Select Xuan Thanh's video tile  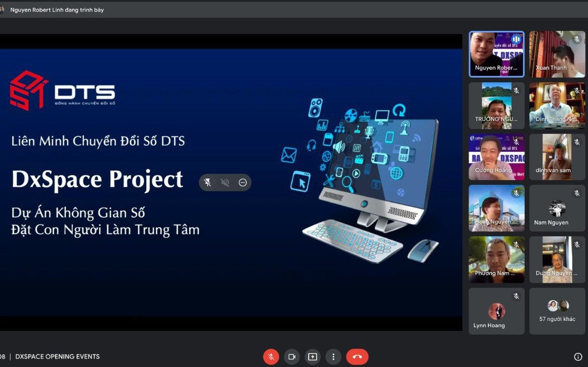pos(557,54)
